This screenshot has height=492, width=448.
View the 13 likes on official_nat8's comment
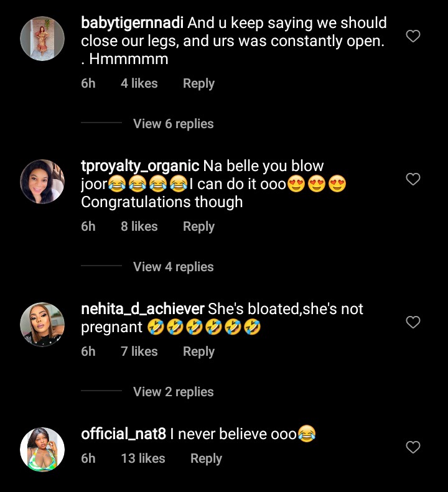(x=142, y=458)
